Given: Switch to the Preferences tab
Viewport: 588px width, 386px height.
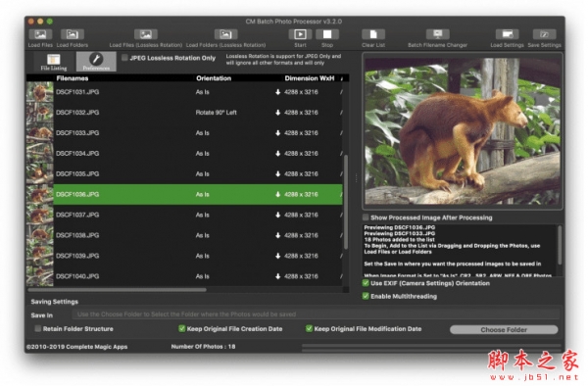Looking at the screenshot, I should 96,62.
